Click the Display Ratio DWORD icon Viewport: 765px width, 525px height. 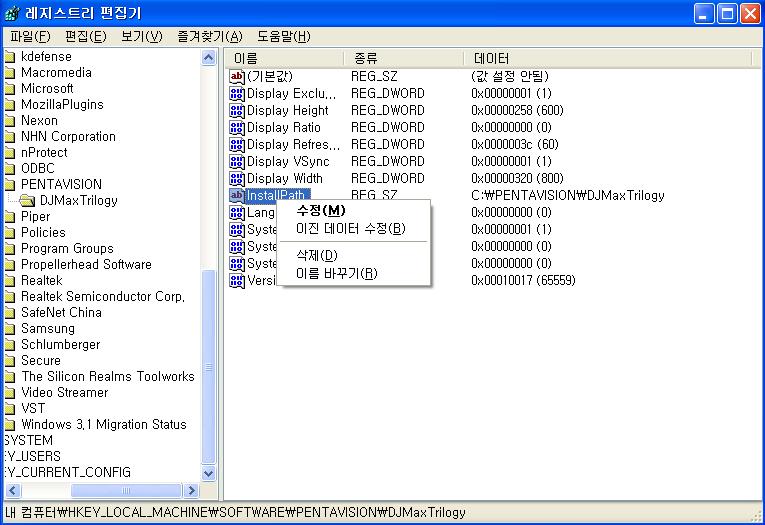click(x=237, y=128)
